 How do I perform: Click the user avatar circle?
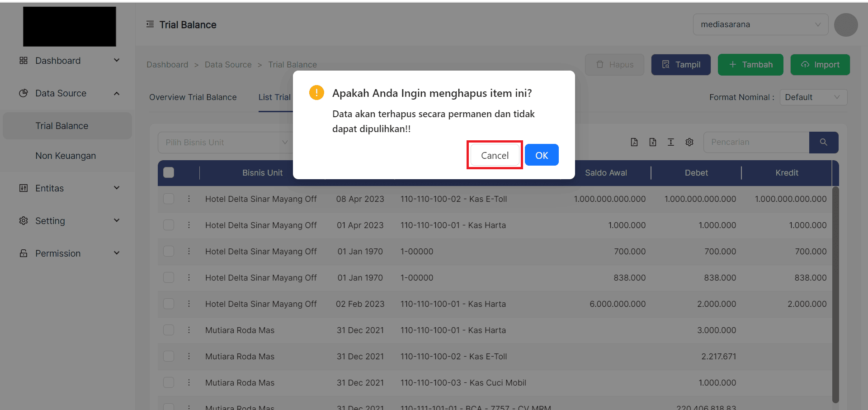846,24
